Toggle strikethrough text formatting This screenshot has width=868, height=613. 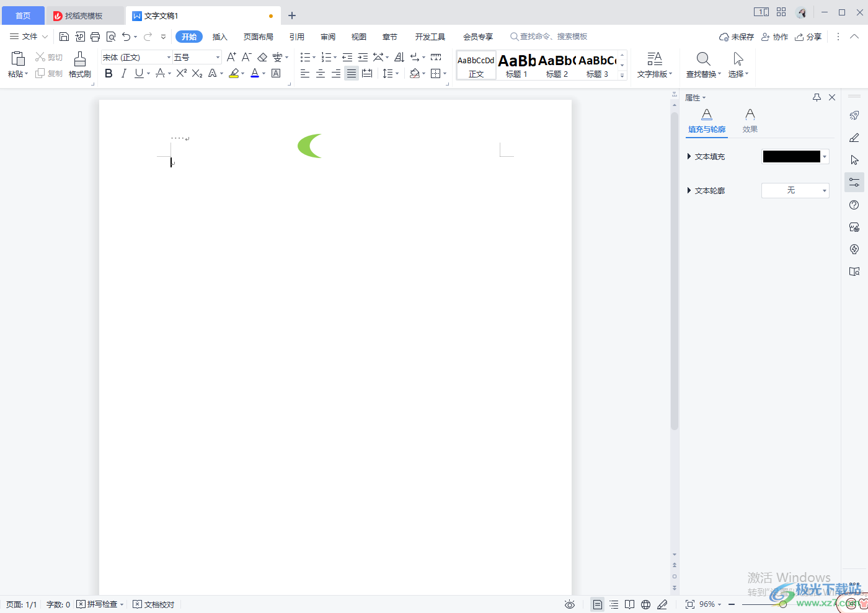click(x=160, y=73)
